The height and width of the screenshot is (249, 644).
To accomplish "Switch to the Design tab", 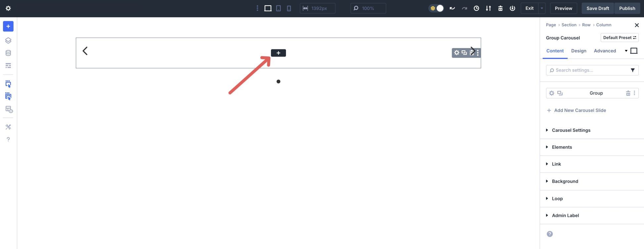I will [578, 51].
